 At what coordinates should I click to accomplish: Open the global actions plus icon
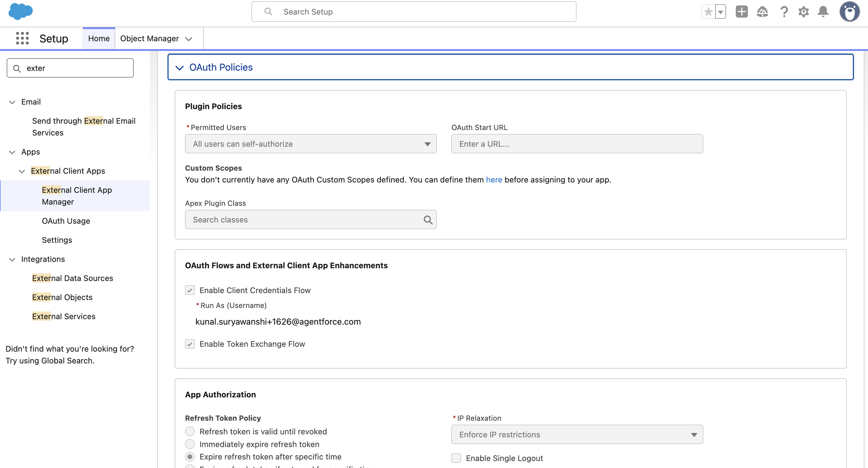pos(741,12)
